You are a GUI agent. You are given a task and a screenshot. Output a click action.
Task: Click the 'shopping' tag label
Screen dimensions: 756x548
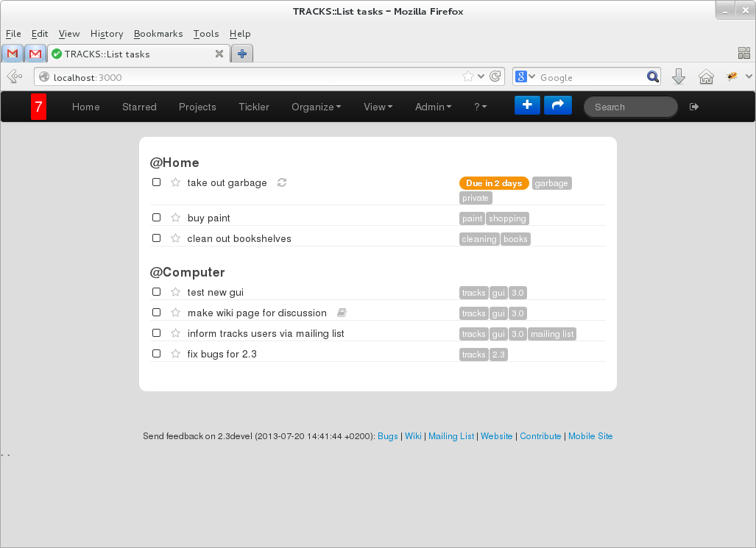507,218
